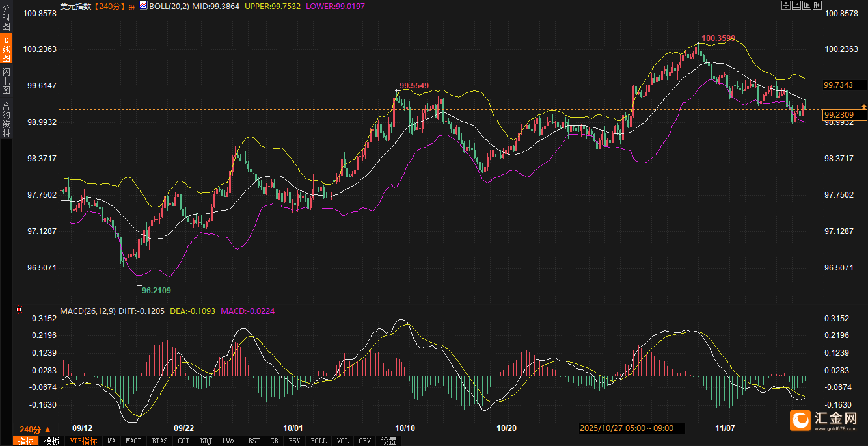Viewport: 868px width, 446px height.
Task: Click the BOLL indicator chart icon
Action: [144, 6]
